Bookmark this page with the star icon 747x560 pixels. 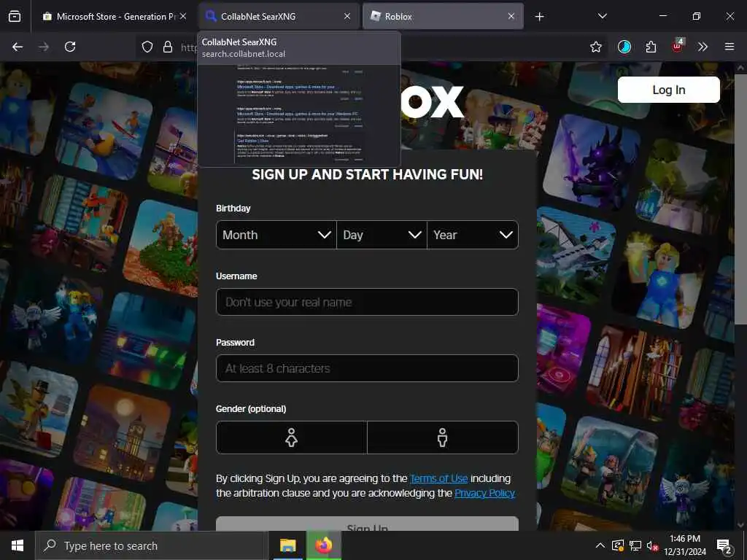(x=595, y=47)
